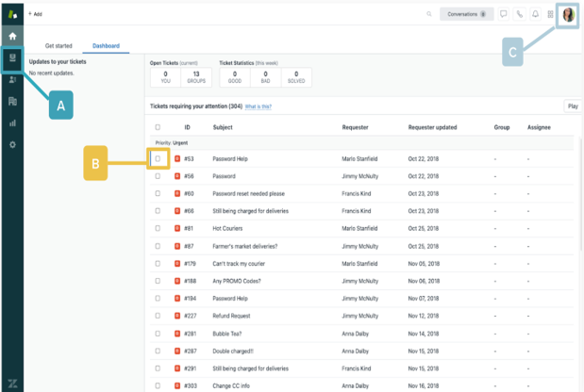Viewport: 584px width, 392px height.
Task: Click the "What is this?" link
Action: [259, 106]
